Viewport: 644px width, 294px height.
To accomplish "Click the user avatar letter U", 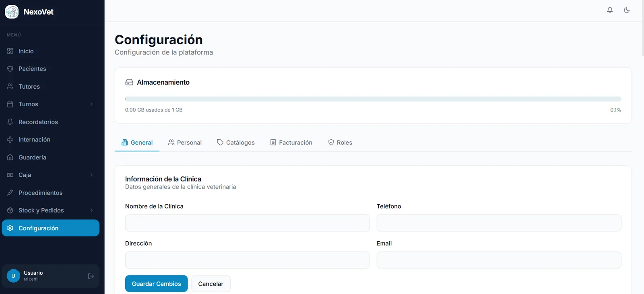I will (13, 276).
